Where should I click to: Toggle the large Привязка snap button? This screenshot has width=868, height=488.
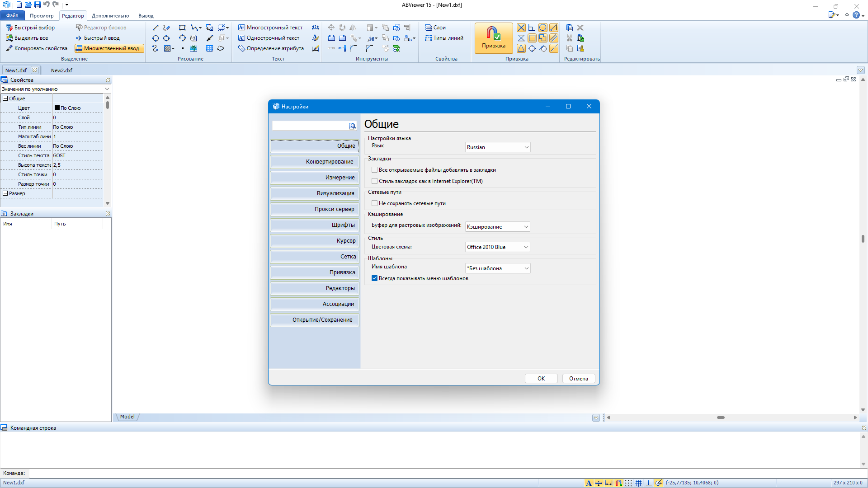pyautogui.click(x=493, y=38)
